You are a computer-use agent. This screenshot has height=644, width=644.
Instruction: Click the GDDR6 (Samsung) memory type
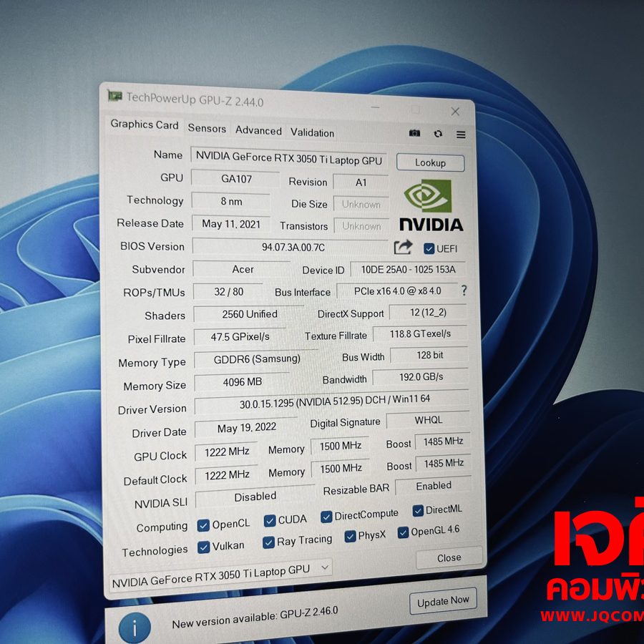[257, 359]
